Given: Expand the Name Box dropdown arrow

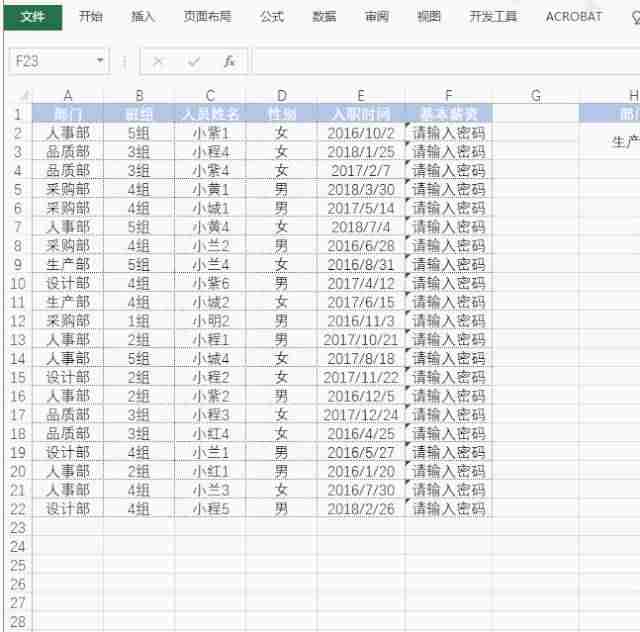Looking at the screenshot, I should pyautogui.click(x=100, y=61).
